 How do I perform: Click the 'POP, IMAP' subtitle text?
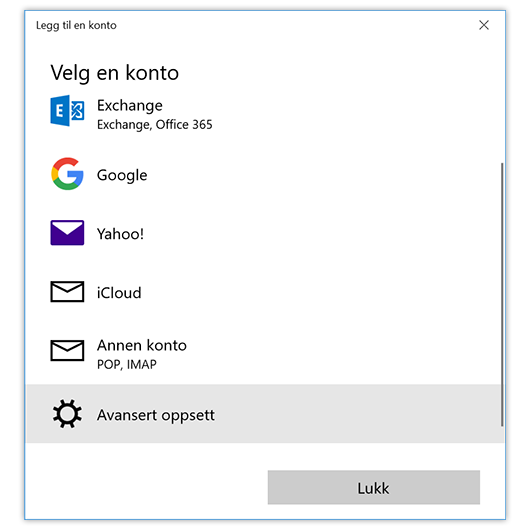127,364
